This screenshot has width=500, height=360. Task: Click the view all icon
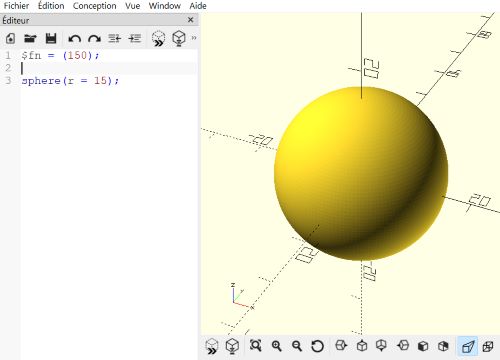point(256,346)
